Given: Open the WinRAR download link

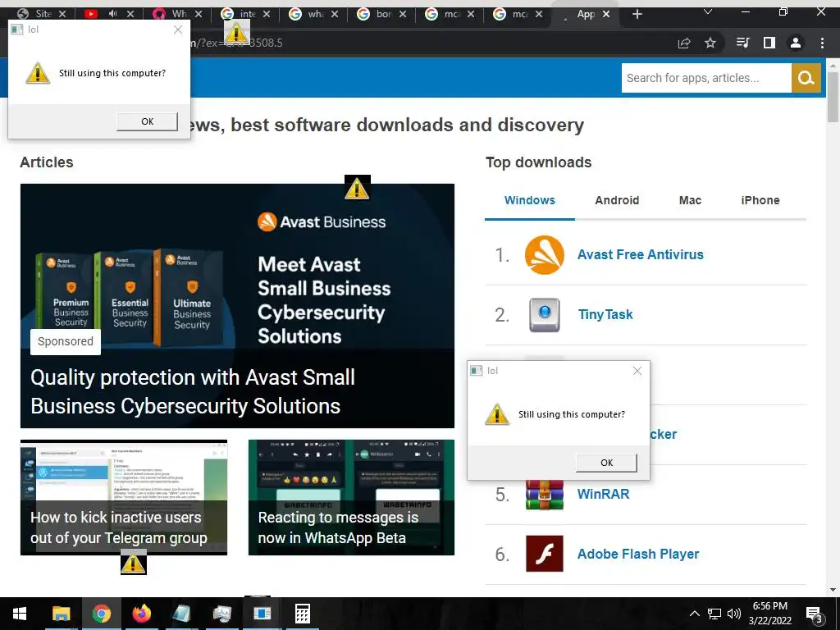Looking at the screenshot, I should point(603,494).
